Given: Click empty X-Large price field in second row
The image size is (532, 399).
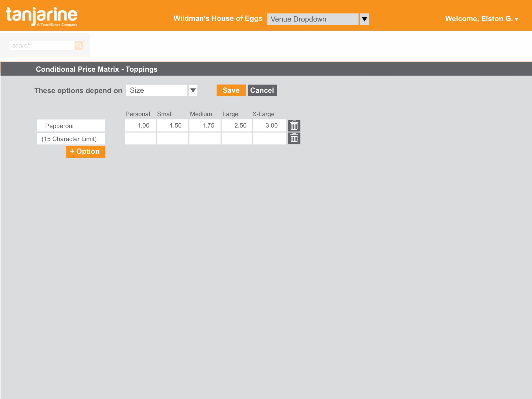Looking at the screenshot, I should (x=269, y=138).
